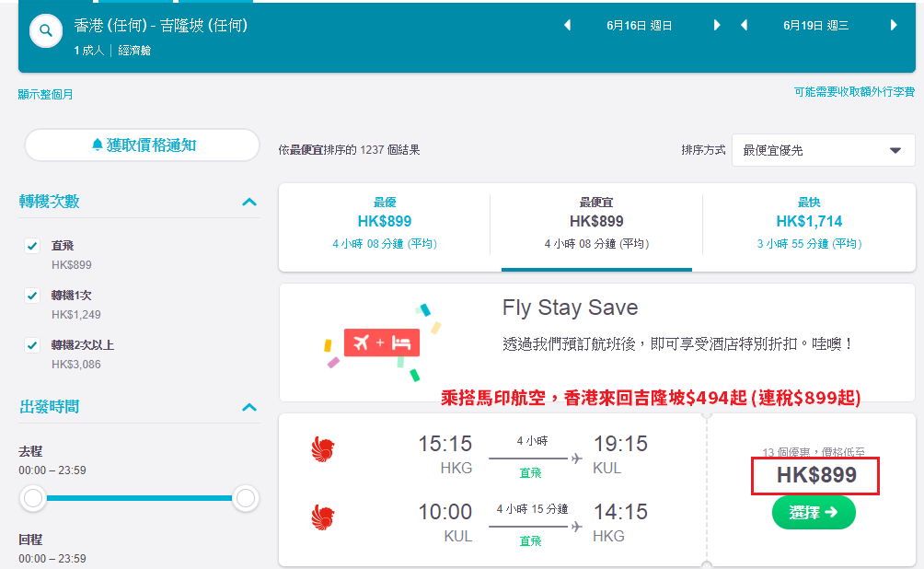Click the 出發時間 section title
This screenshot has height=569, width=924.
point(50,407)
